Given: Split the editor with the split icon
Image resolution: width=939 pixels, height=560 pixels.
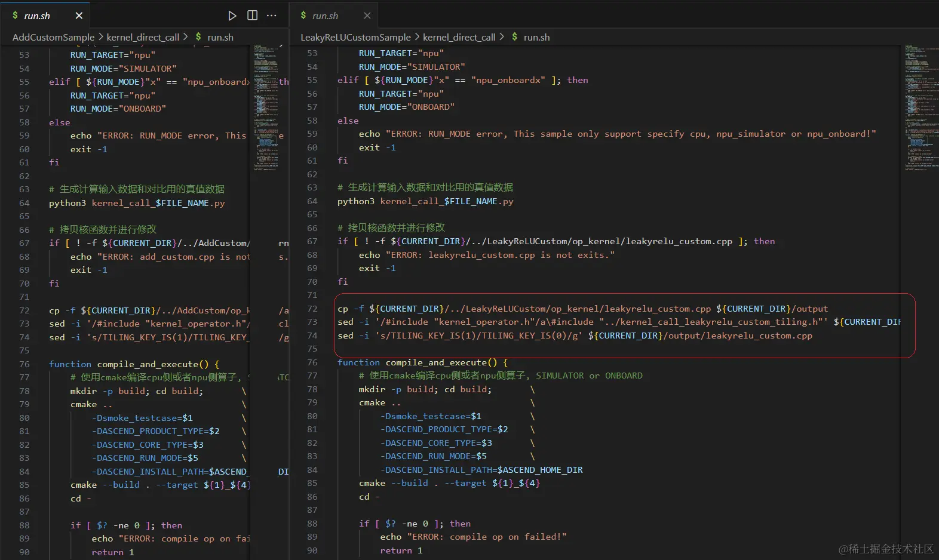Looking at the screenshot, I should tap(253, 16).
